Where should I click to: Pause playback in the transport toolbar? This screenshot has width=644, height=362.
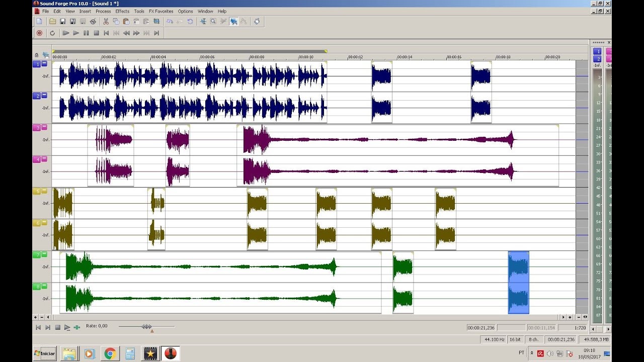(x=86, y=33)
